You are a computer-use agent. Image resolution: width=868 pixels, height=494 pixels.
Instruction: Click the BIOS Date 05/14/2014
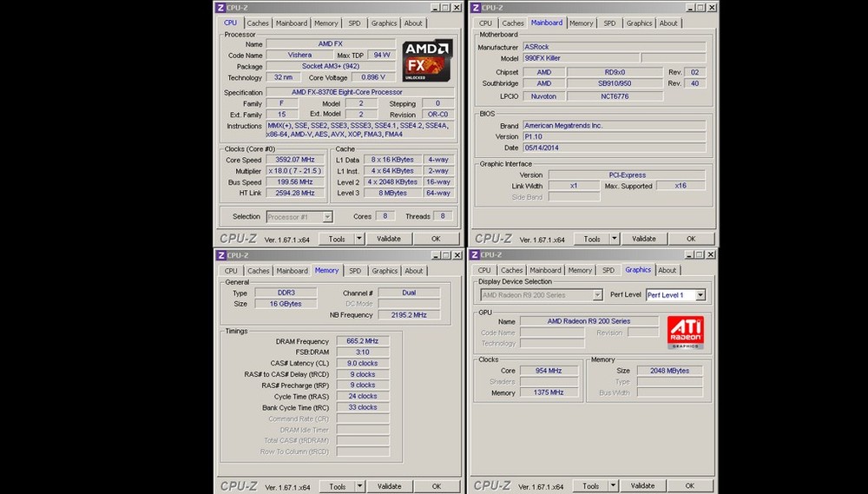tap(615, 148)
